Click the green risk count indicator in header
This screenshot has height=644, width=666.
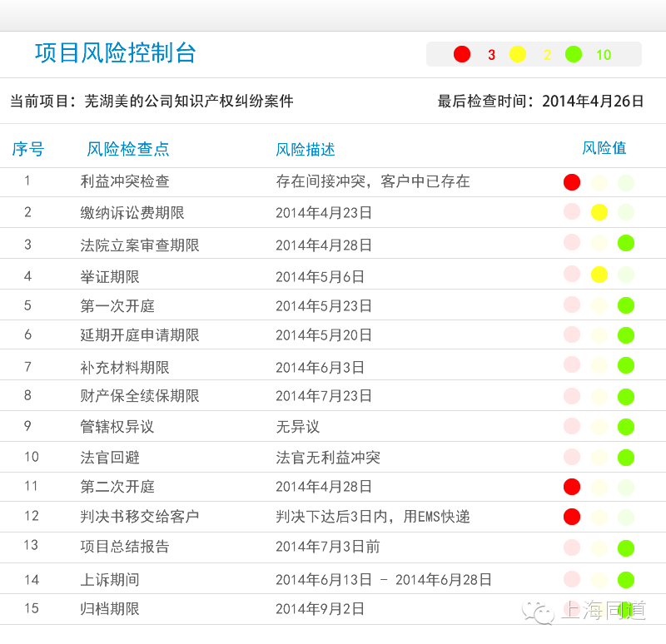574,54
